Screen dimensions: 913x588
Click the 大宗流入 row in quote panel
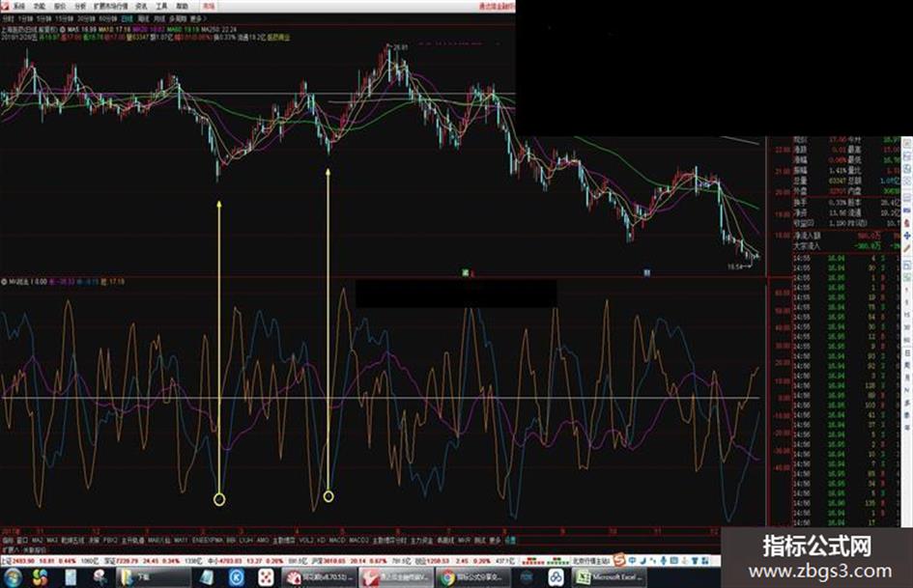845,245
